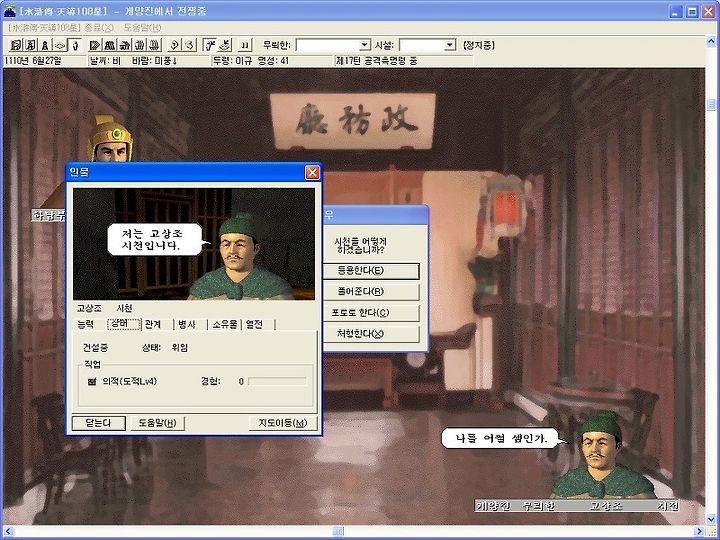The image size is (720, 540).
Task: Select the pawn-shaped figure toolbar icon
Action: pyautogui.click(x=45, y=45)
